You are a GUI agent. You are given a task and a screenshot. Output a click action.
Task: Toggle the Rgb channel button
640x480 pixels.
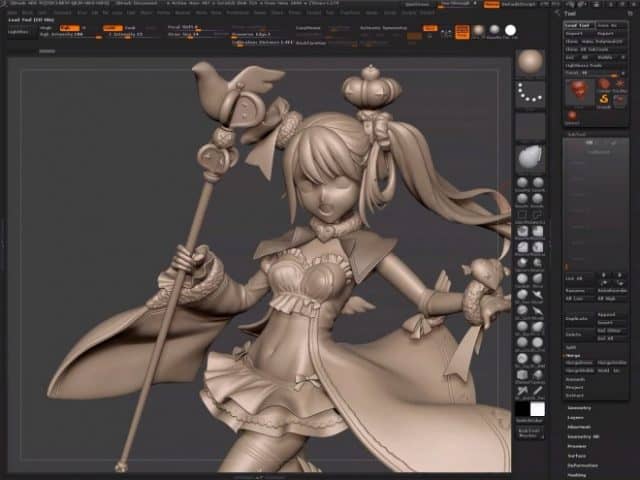69,28
